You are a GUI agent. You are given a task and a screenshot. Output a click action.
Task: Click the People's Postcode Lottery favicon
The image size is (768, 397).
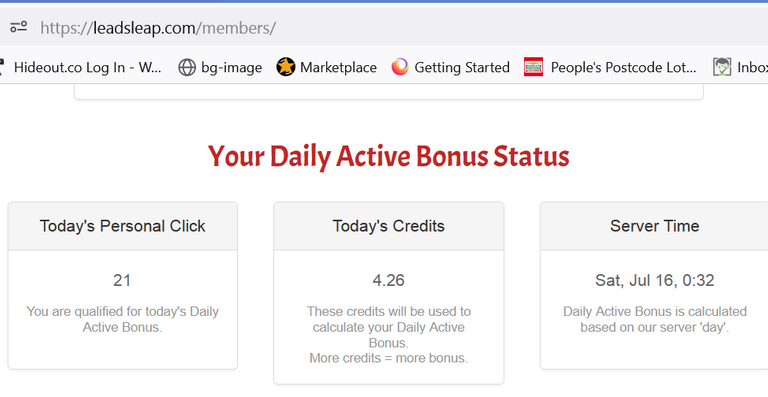[x=533, y=67]
